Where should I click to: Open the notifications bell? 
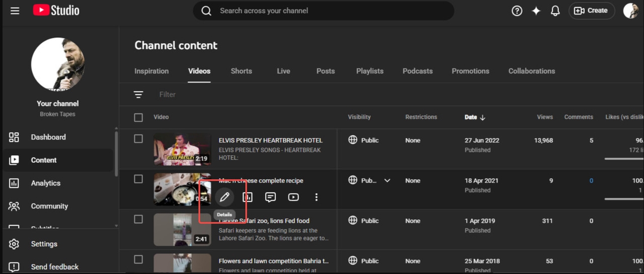(x=555, y=11)
